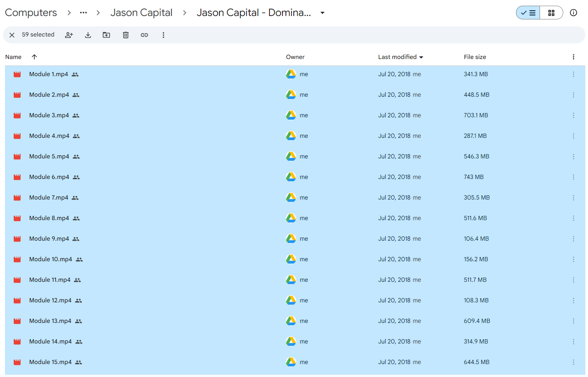The height and width of the screenshot is (377, 588).
Task: Click the modified date of Module 12.mp4
Action: point(394,300)
